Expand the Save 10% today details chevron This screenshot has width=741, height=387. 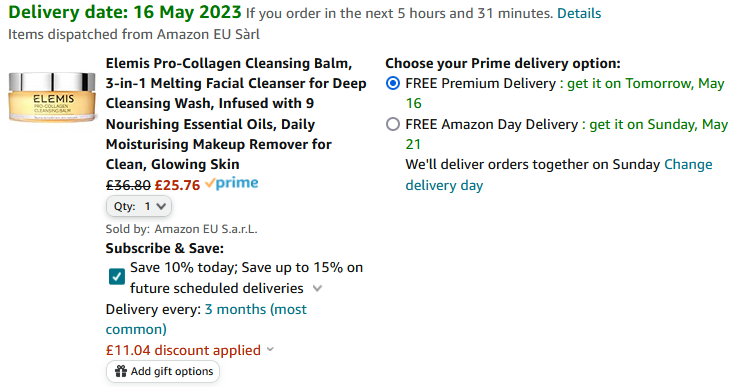318,288
